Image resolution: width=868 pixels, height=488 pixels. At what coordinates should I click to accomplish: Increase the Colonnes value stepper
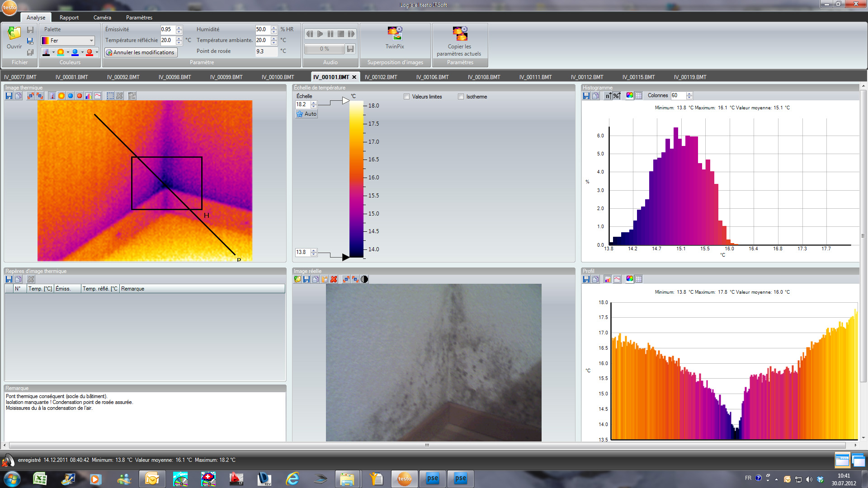(689, 94)
